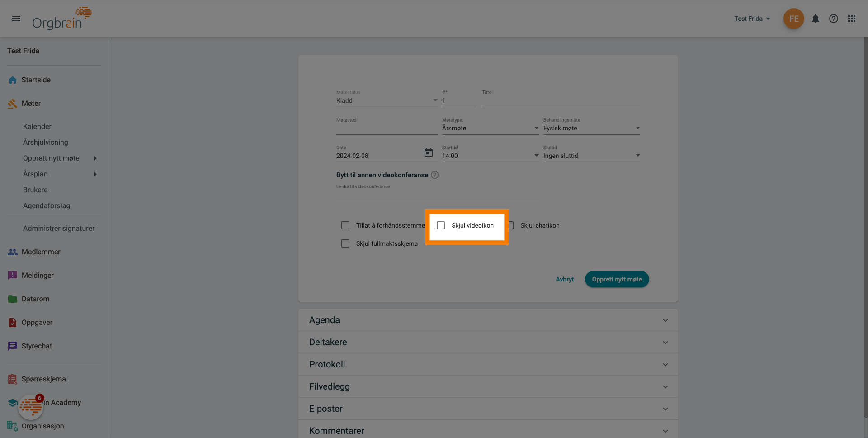Open the Orgbrain chat bubble with badge

coord(31,407)
